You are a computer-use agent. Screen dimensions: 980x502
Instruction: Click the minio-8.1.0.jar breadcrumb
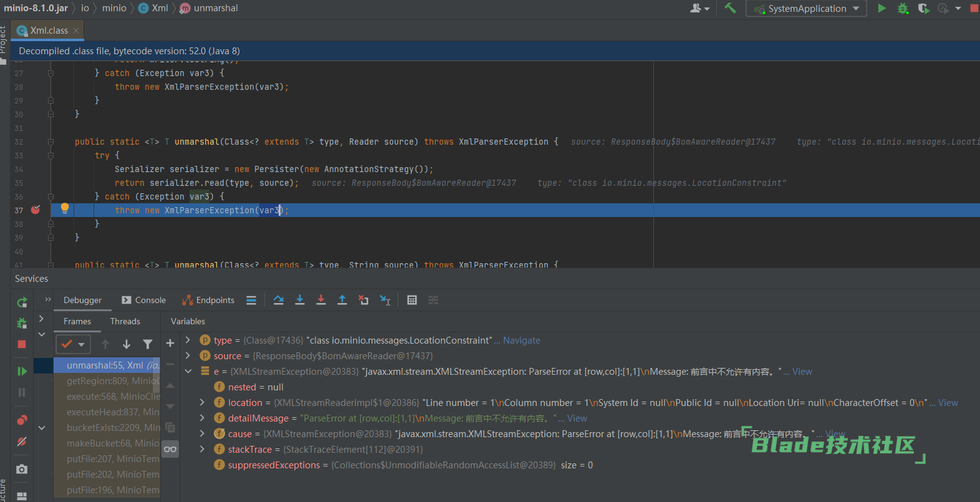(36, 8)
